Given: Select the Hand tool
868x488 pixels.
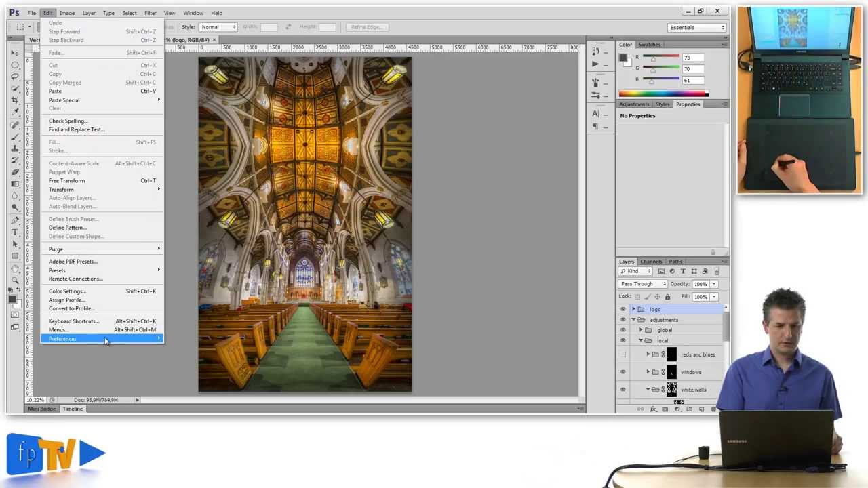Looking at the screenshot, I should click(15, 269).
